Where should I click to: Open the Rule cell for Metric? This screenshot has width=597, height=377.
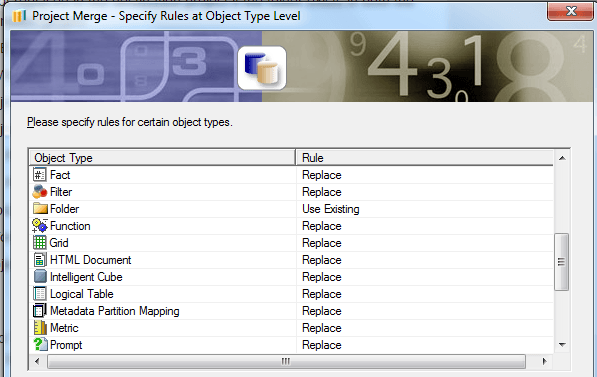coord(425,328)
